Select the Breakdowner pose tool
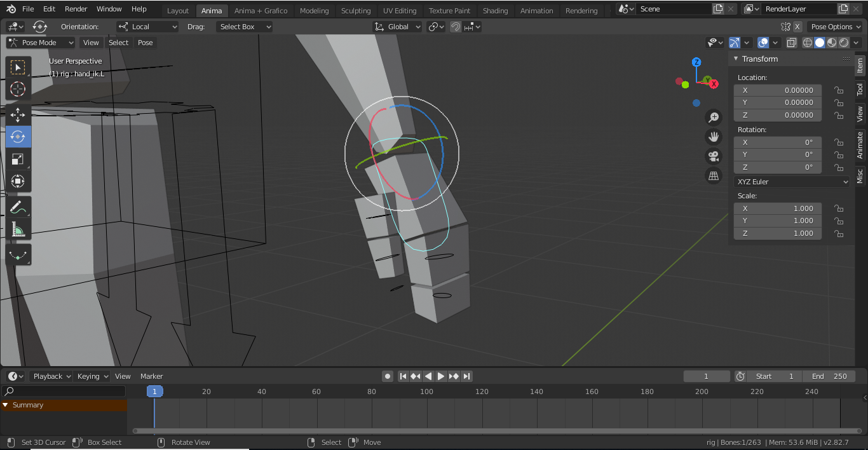 pos(18,255)
